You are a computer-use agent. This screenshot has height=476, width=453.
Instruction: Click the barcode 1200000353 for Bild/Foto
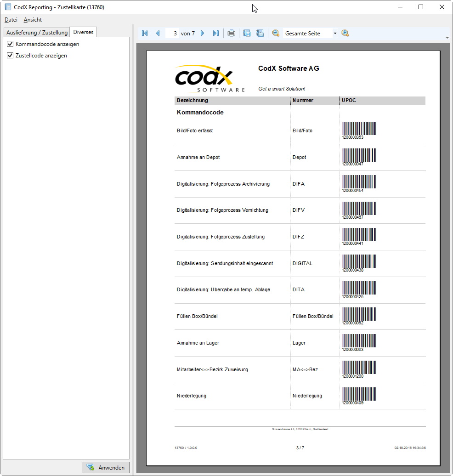pos(358,130)
